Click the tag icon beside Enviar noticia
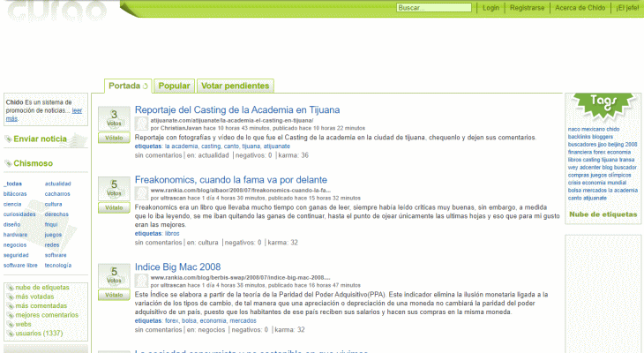644x353 pixels. click(x=8, y=139)
